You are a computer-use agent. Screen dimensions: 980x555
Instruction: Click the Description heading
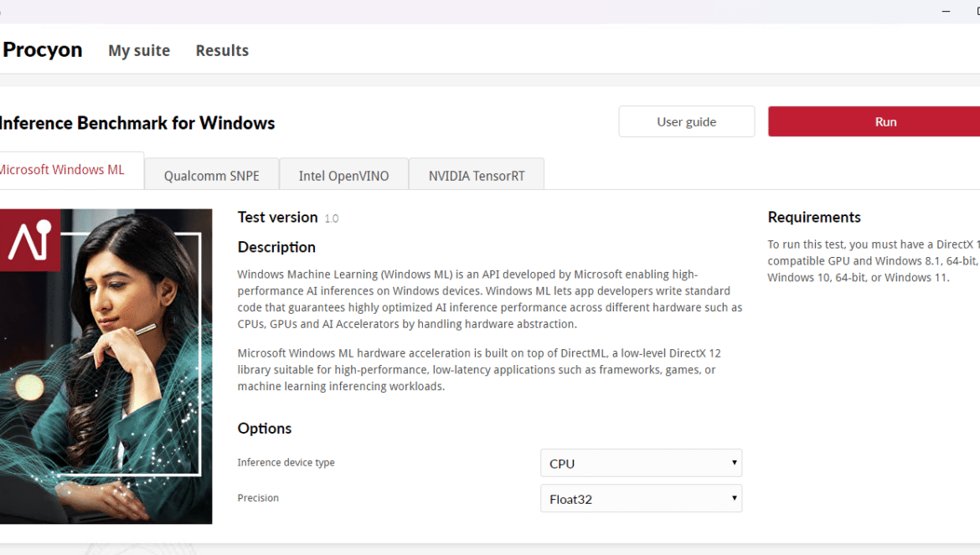pos(276,247)
